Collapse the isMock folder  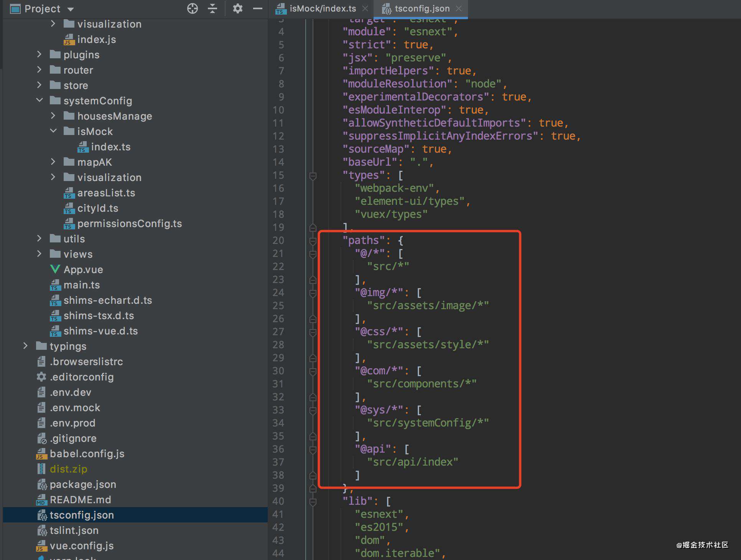53,131
